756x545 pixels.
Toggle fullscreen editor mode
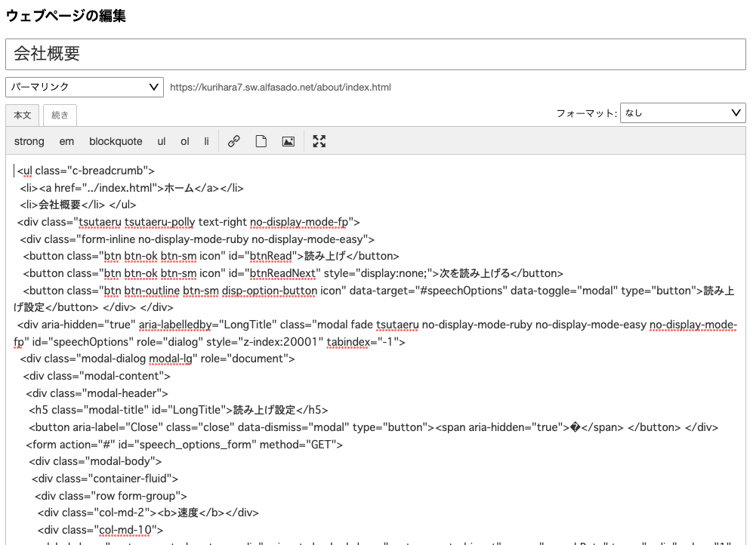point(319,141)
